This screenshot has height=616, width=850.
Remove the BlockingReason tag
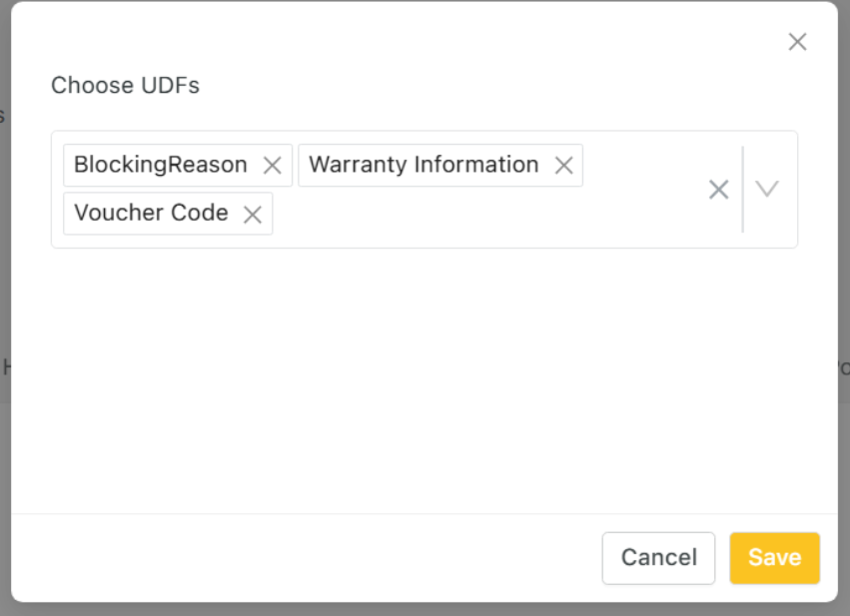(x=272, y=166)
